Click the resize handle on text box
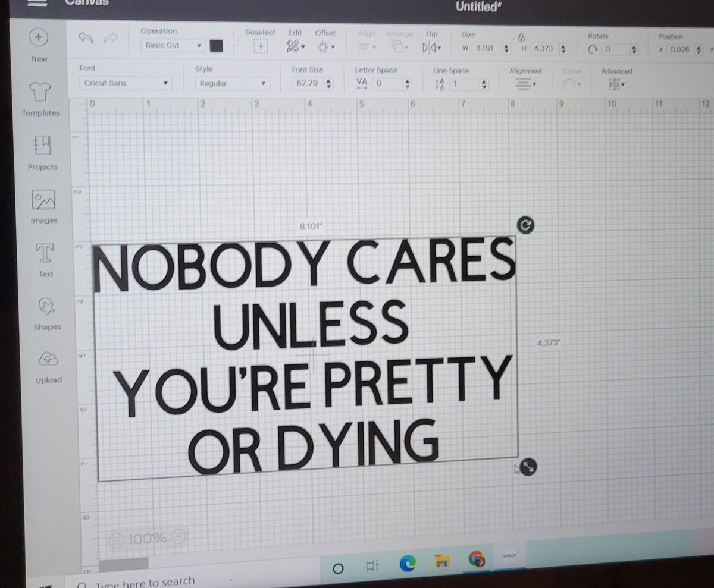The width and height of the screenshot is (714, 588). [x=528, y=467]
